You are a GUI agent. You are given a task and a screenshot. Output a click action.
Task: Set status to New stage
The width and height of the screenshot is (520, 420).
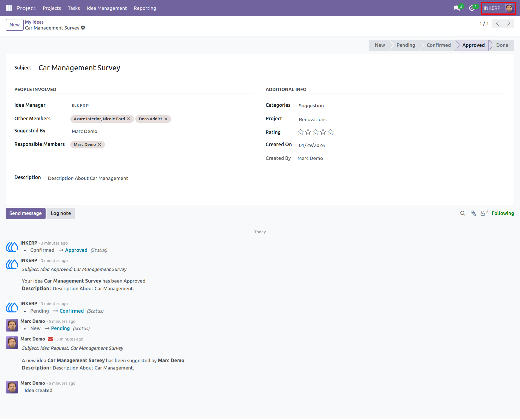380,45
